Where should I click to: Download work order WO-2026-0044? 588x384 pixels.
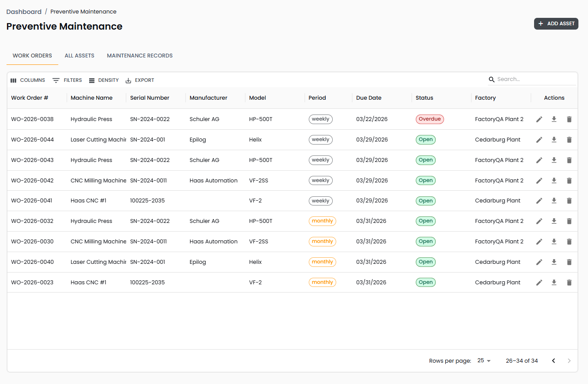[554, 140]
